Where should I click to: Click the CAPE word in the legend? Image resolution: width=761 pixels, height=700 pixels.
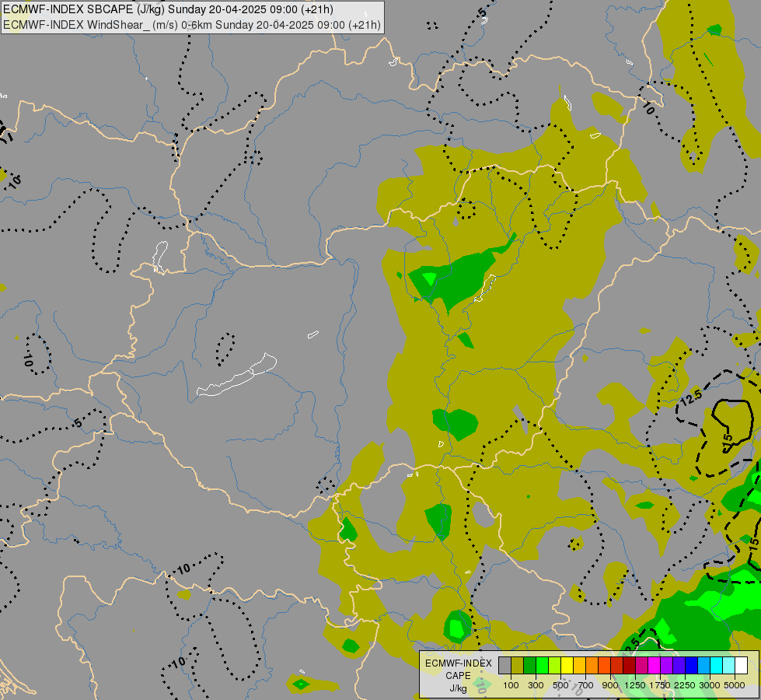point(458,676)
